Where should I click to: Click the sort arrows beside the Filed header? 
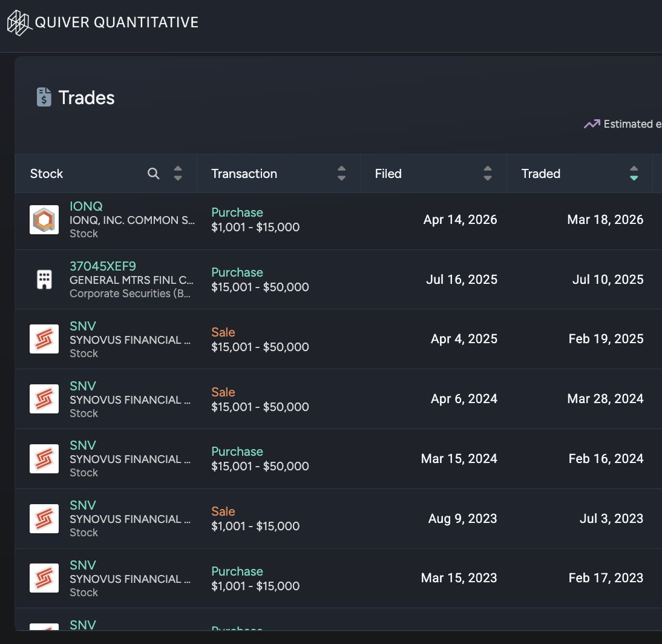487,174
